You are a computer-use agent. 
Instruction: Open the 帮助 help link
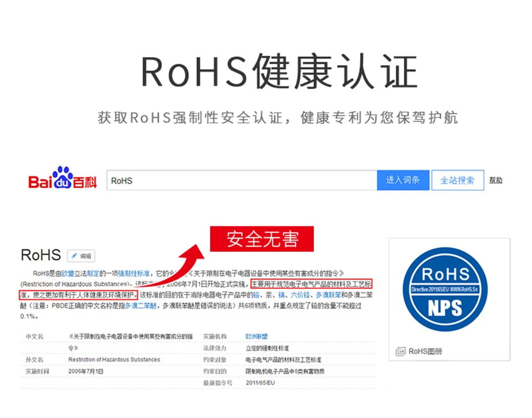point(495,180)
